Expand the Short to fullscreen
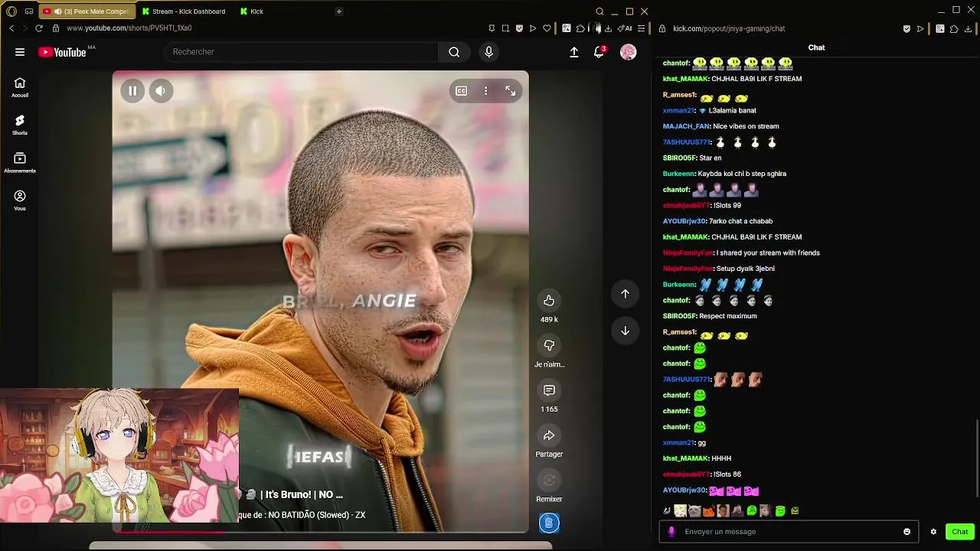Image resolution: width=980 pixels, height=551 pixels. (510, 91)
